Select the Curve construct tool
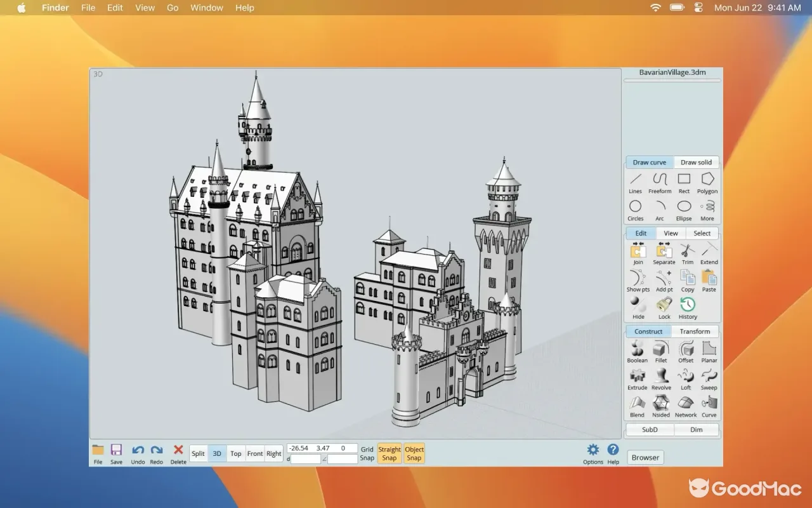The width and height of the screenshot is (812, 508). coord(709,407)
